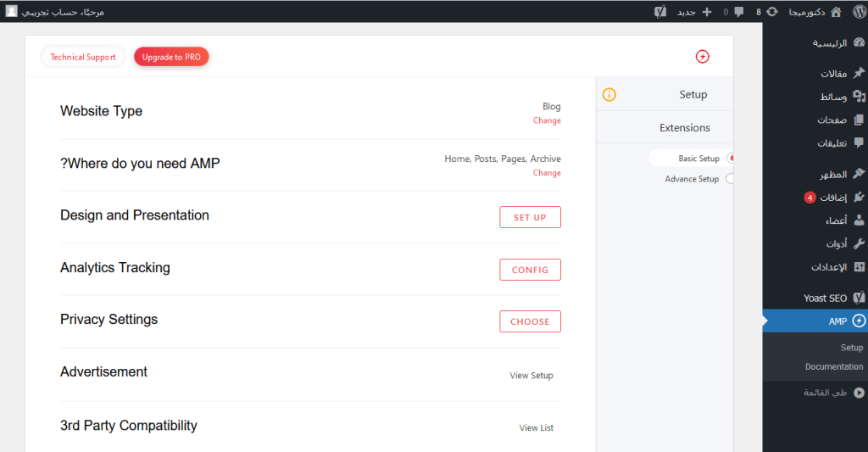The height and width of the screenshot is (452, 868).
Task: Select the Advance Setup radio option
Action: [x=730, y=179]
